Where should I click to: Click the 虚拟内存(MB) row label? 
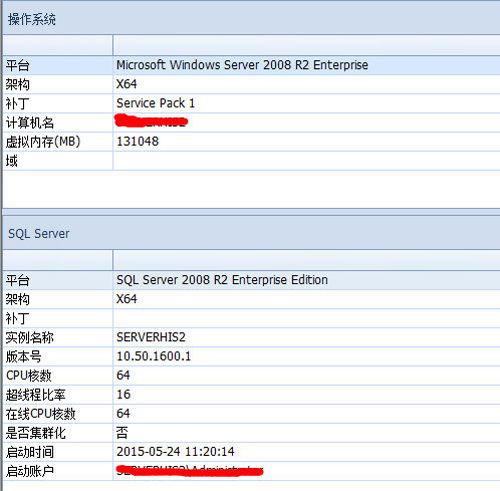(x=43, y=142)
